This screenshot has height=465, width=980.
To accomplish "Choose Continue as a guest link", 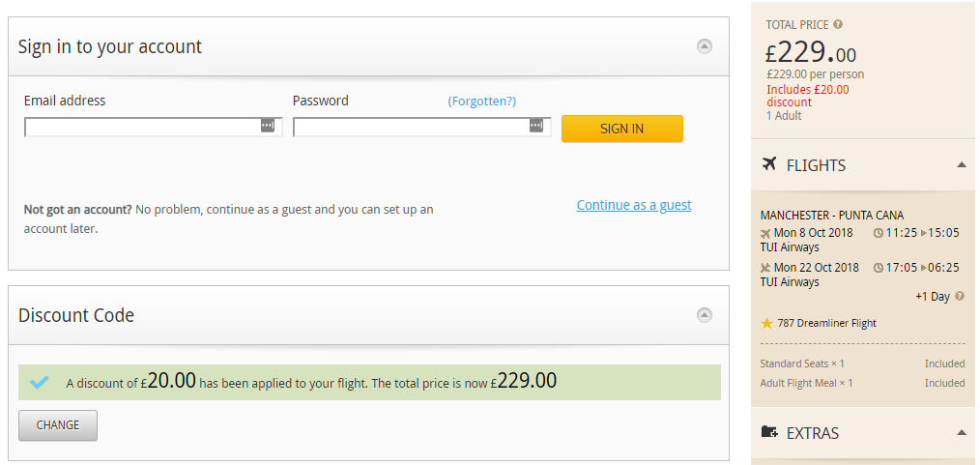I will (x=634, y=205).
